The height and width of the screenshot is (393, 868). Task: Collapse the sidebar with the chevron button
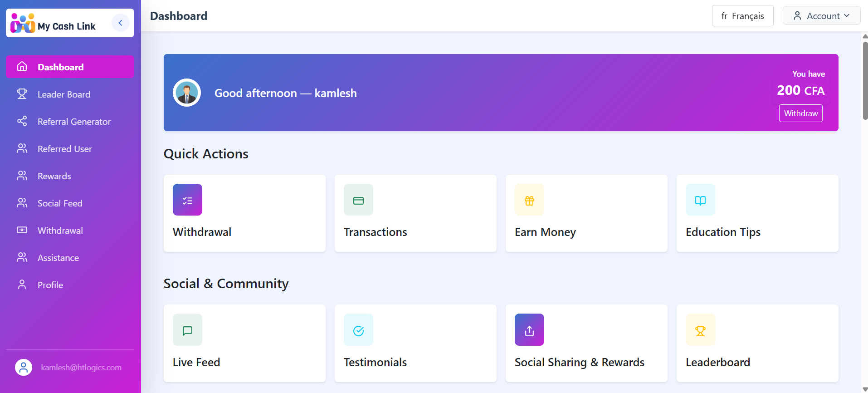120,23
